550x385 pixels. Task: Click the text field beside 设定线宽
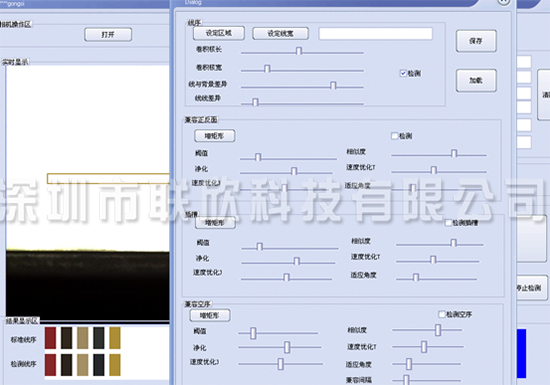[376, 34]
